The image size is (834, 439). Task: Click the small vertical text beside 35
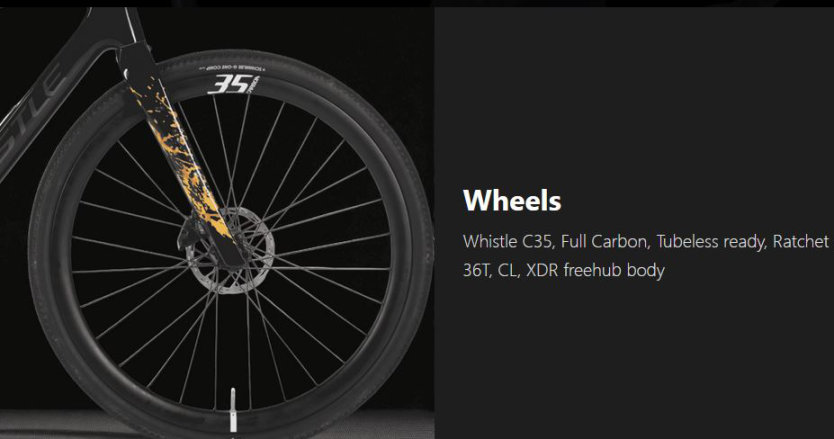pos(254,84)
